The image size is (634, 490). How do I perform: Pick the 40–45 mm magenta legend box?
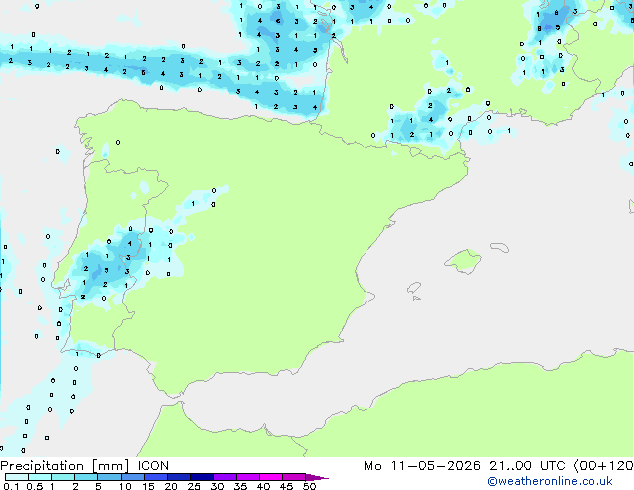pyautogui.click(x=271, y=477)
